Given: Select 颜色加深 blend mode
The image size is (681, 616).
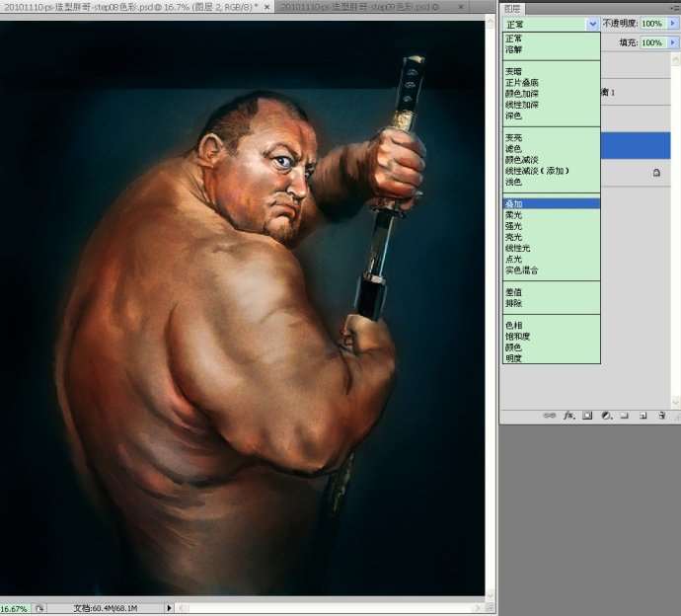Looking at the screenshot, I should pyautogui.click(x=552, y=94).
